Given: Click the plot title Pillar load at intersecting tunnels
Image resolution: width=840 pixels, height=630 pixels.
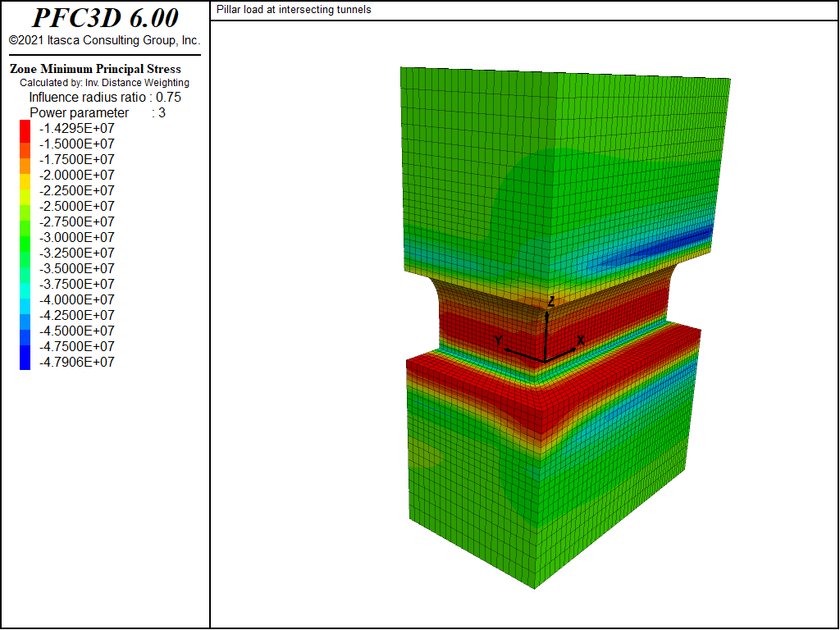Looking at the screenshot, I should click(294, 10).
